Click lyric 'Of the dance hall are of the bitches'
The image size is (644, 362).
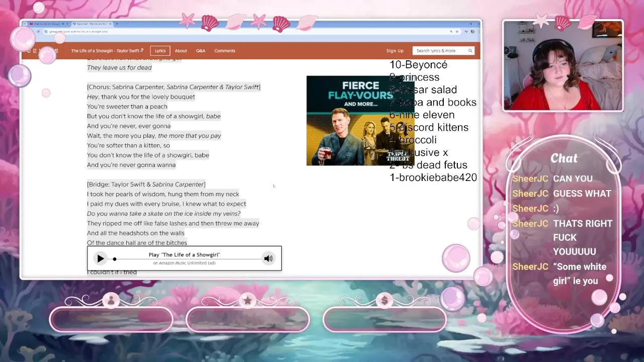pyautogui.click(x=137, y=243)
